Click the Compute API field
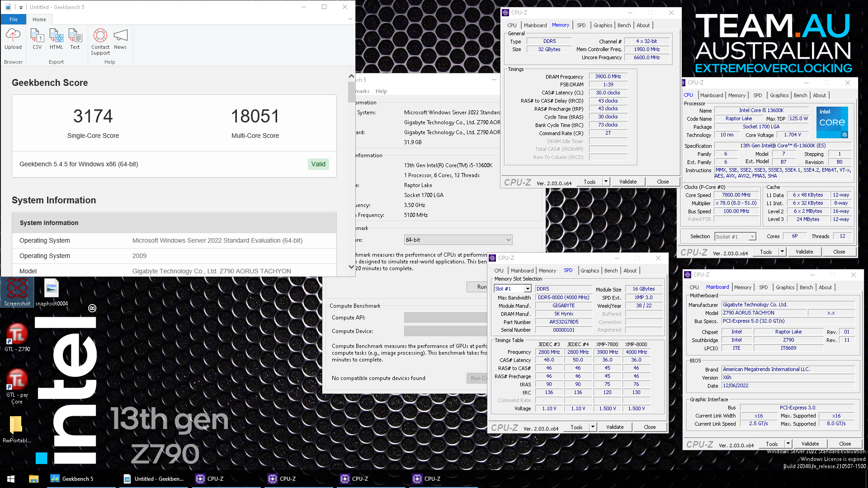Viewport: 868px width, 488px height. click(446, 318)
